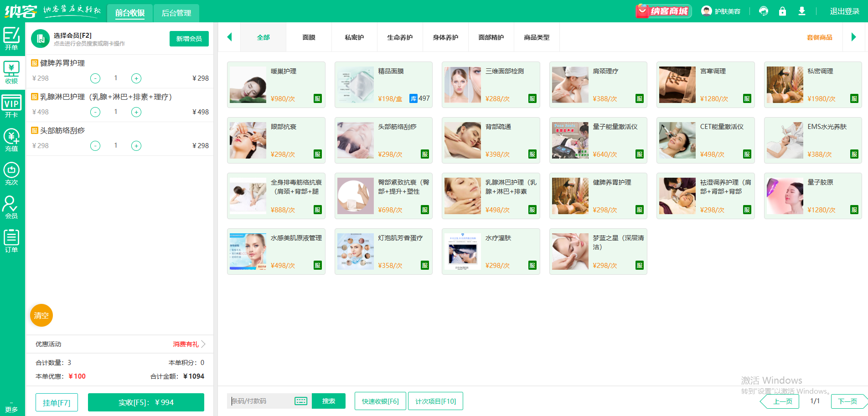868x416 pixels.
Task: Add 水疗灌肤 product card
Action: tap(491, 252)
